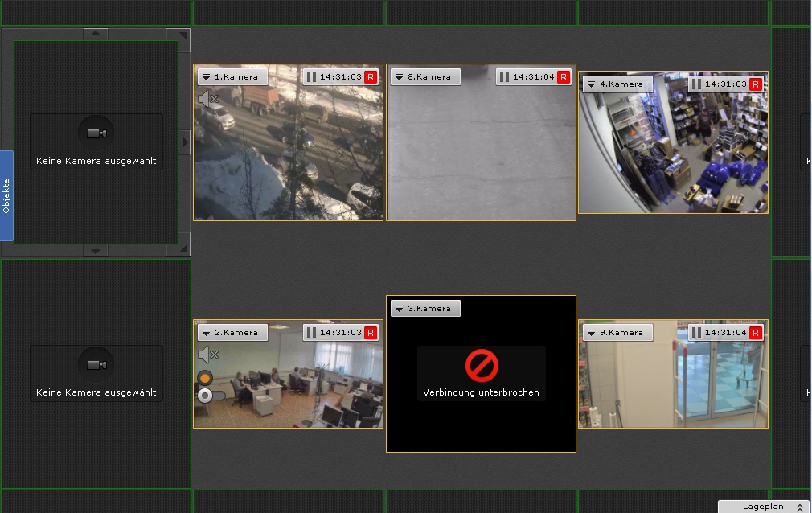Expand the Lageplan panel
812x513 pixels.
800,507
